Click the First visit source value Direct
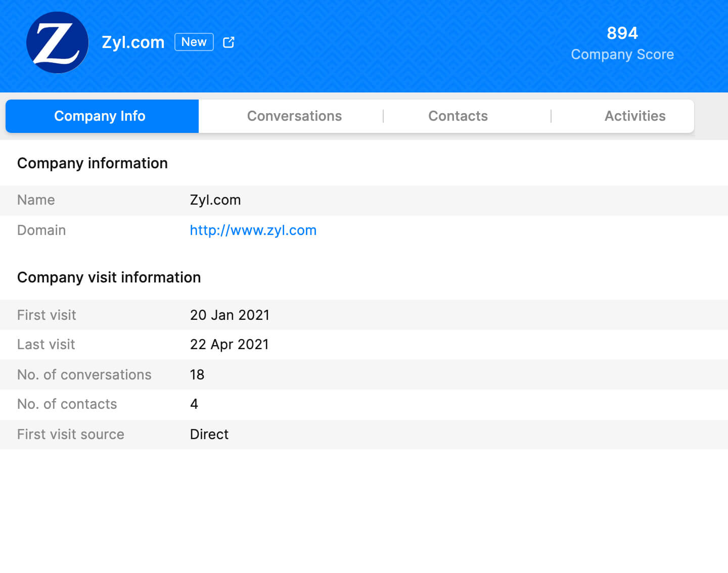 pos(209,435)
